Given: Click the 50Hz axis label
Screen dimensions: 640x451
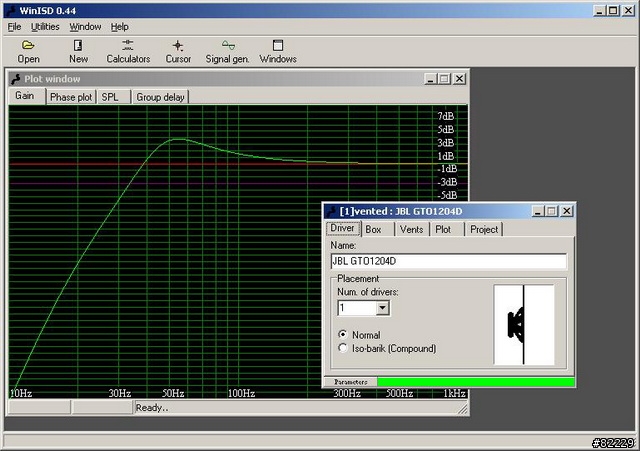Looking at the screenshot, I should coord(173,393).
